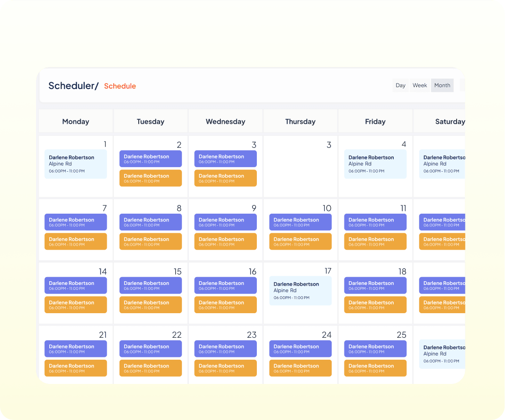Open the orange shift card on Monday the 21st
The height and width of the screenshot is (420, 505).
point(76,368)
